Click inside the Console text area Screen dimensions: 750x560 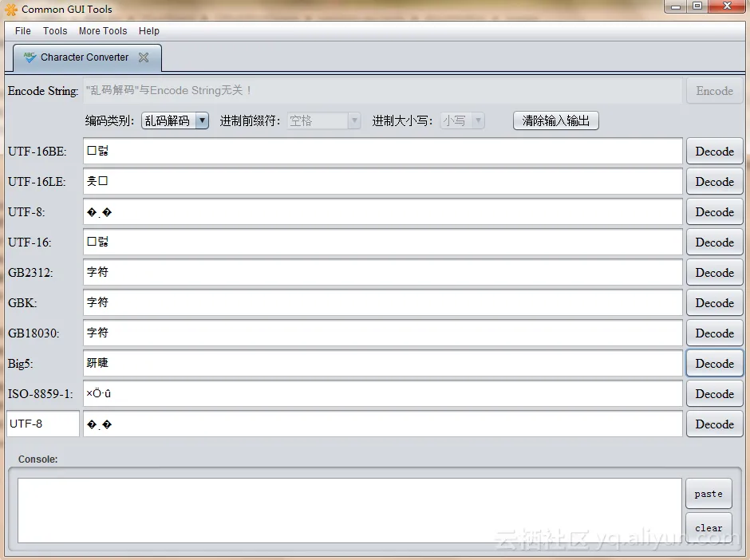point(349,511)
